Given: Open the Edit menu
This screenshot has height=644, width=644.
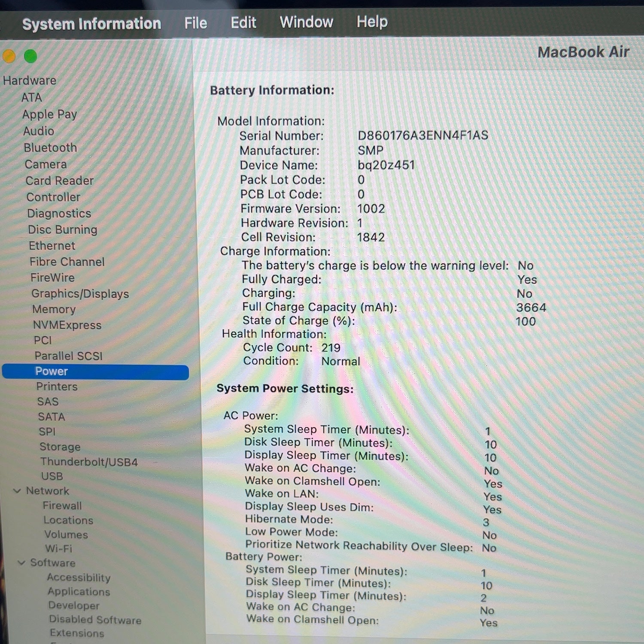Looking at the screenshot, I should [x=243, y=22].
